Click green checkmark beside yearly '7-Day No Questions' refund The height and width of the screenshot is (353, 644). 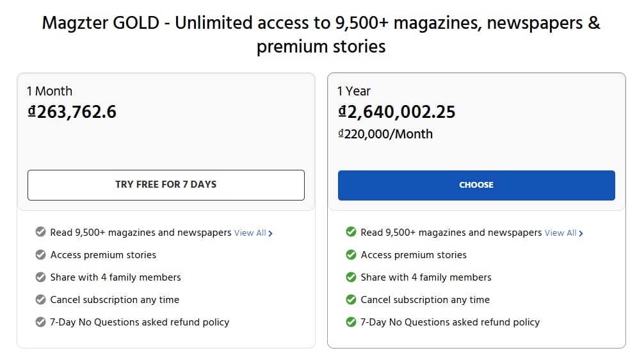pos(351,322)
